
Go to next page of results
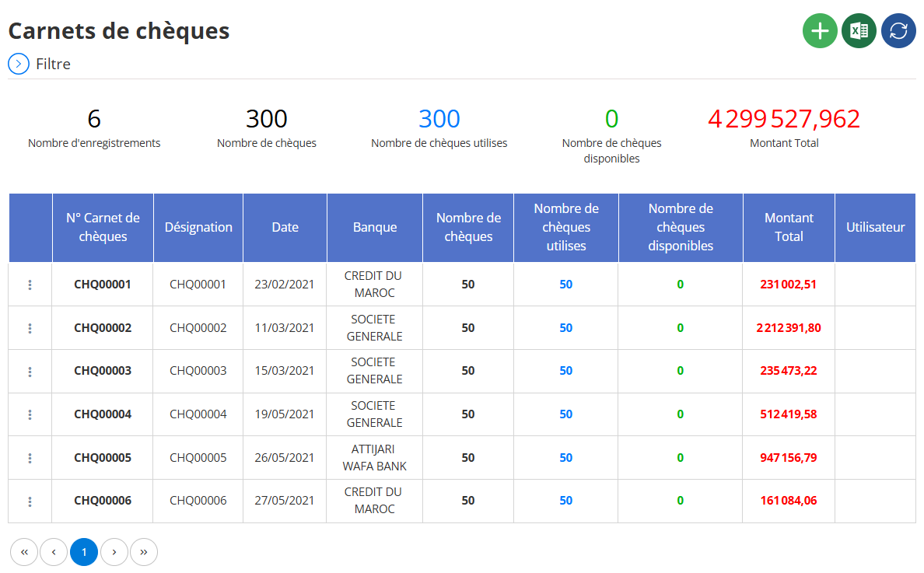tap(114, 552)
